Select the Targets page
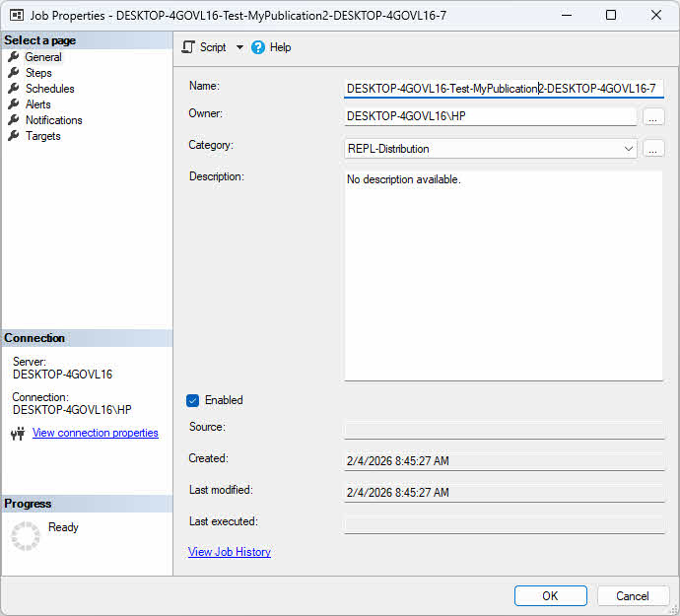 click(x=43, y=136)
